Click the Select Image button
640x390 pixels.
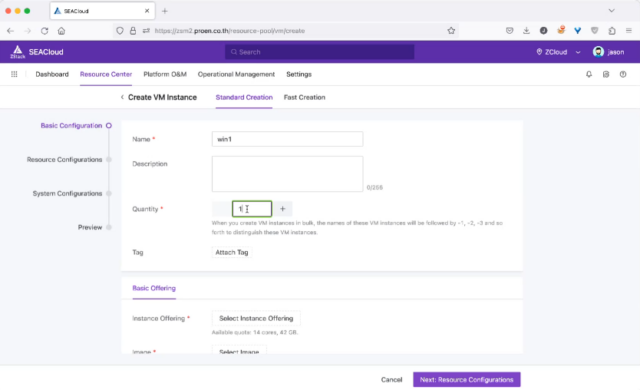pyautogui.click(x=239, y=351)
